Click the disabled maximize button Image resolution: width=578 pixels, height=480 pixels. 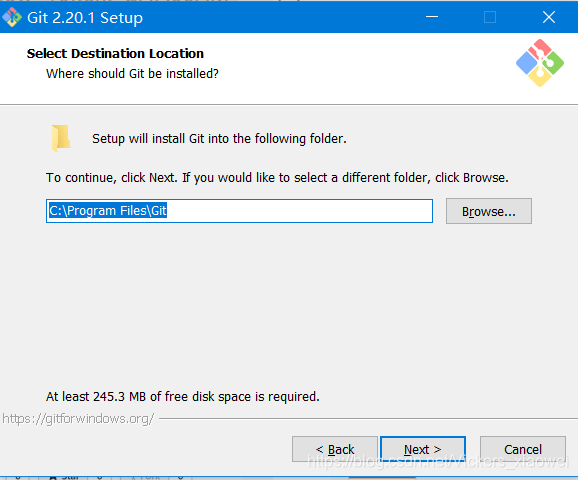click(490, 17)
